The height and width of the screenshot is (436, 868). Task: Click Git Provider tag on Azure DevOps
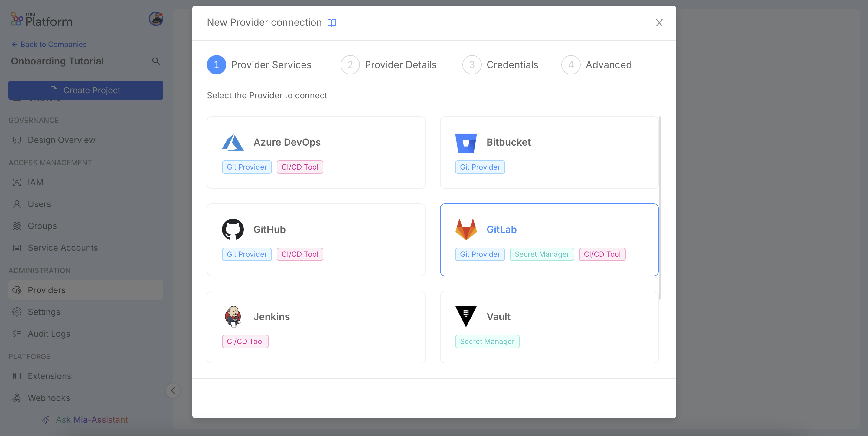point(247,167)
